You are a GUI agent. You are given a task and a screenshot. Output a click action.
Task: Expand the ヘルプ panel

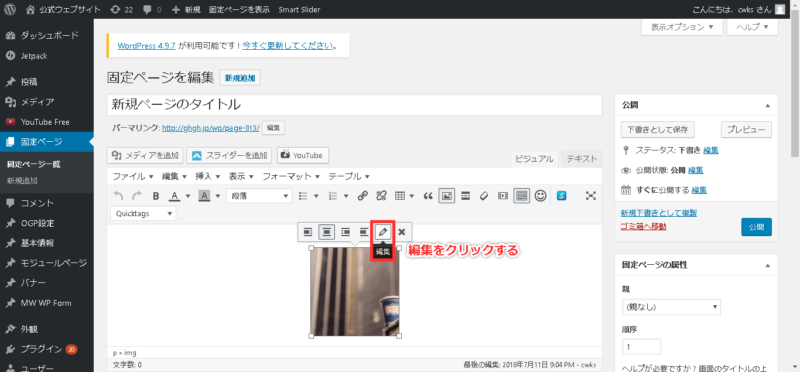[x=752, y=27]
